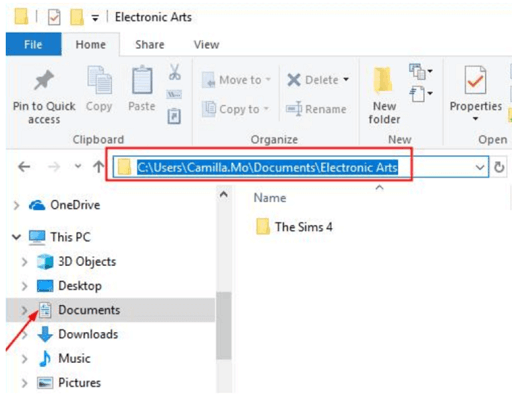Click the Copy icon in Clipboard group
This screenshot has height=400, width=512.
(x=99, y=80)
